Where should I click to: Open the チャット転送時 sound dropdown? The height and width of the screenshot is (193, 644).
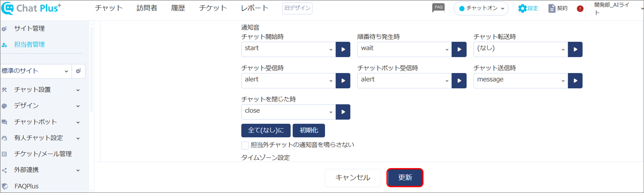(x=521, y=49)
